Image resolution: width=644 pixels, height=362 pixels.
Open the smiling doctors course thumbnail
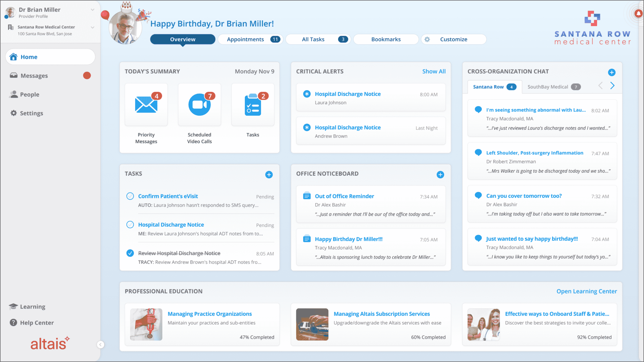484,325
